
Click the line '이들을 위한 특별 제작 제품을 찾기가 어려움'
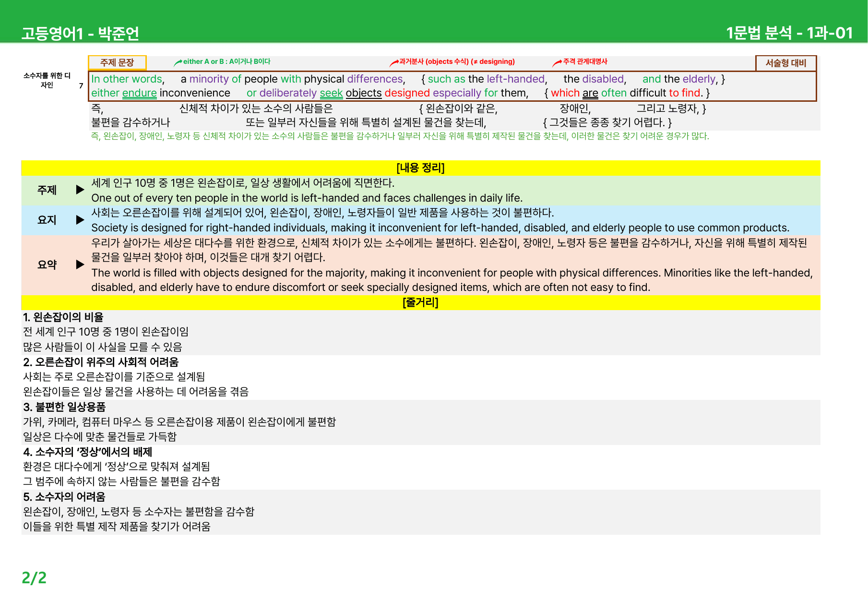(117, 527)
